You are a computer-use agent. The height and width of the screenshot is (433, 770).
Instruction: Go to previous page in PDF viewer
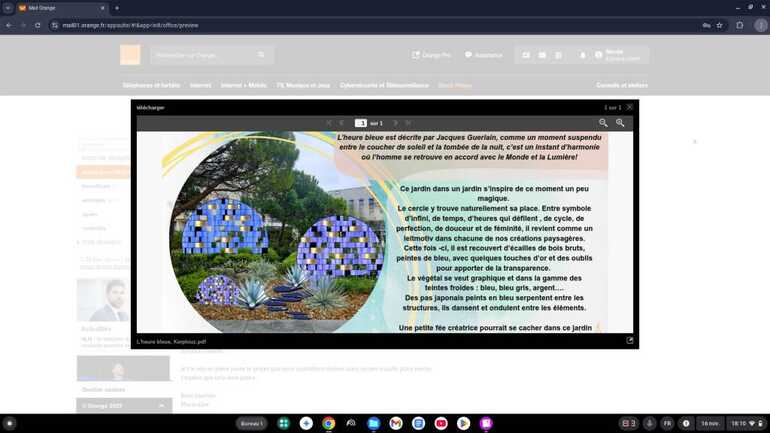(342, 123)
